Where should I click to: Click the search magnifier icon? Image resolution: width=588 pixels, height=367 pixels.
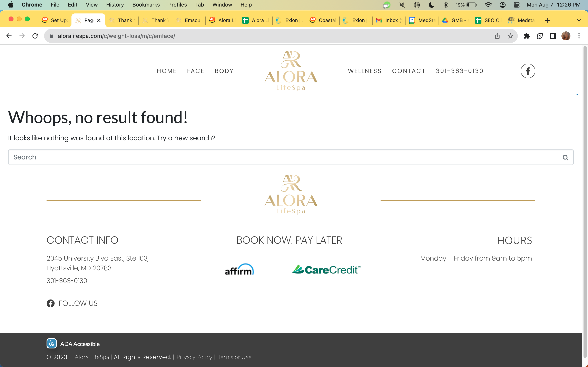[565, 158]
